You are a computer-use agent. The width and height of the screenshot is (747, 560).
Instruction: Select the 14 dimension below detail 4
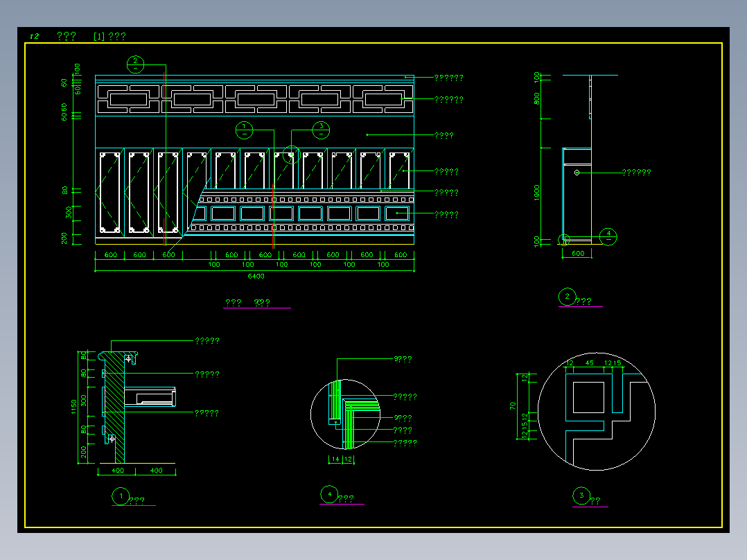pos(335,460)
